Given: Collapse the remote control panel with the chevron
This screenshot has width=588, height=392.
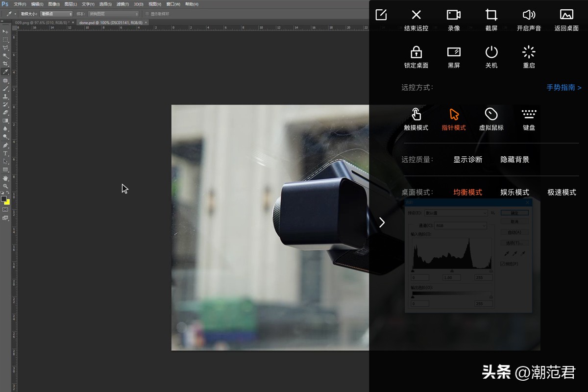Looking at the screenshot, I should pos(382,222).
